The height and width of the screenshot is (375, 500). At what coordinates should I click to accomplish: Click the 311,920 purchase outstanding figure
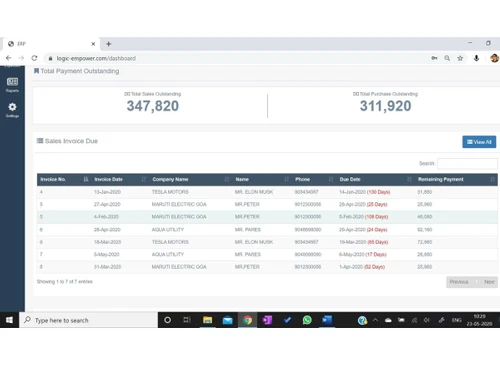(385, 106)
